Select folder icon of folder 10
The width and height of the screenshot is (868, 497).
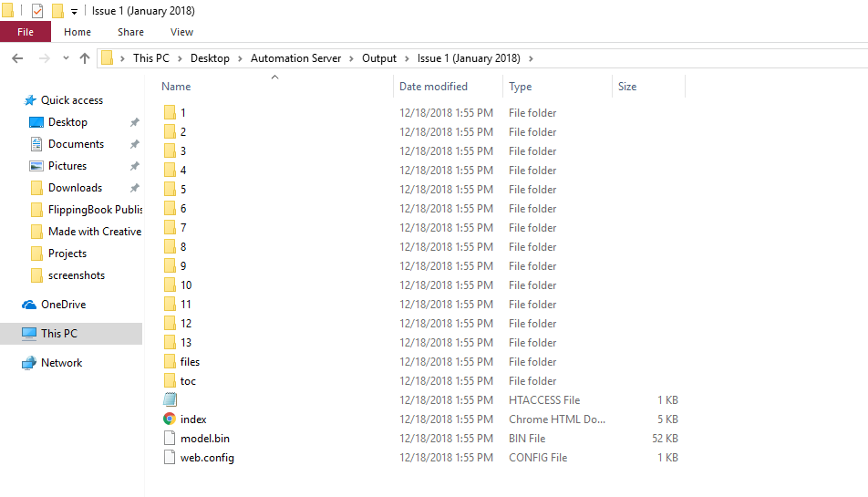[x=170, y=285]
